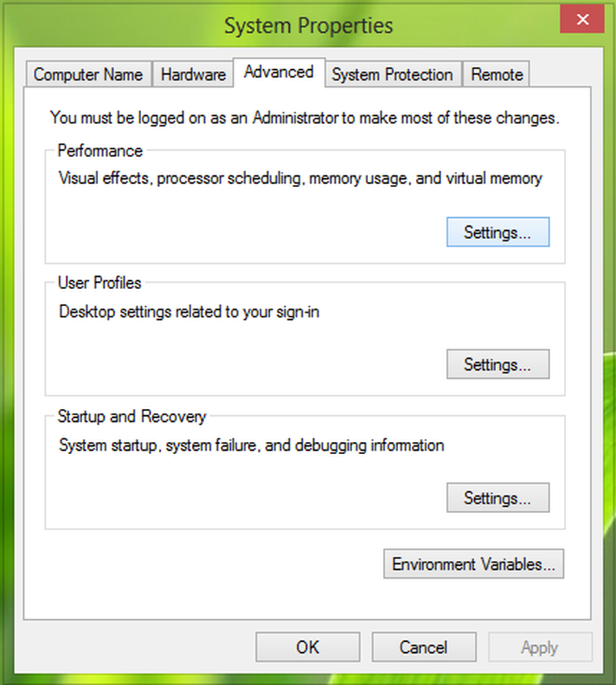
Task: Click the visual effects description text
Action: click(300, 179)
